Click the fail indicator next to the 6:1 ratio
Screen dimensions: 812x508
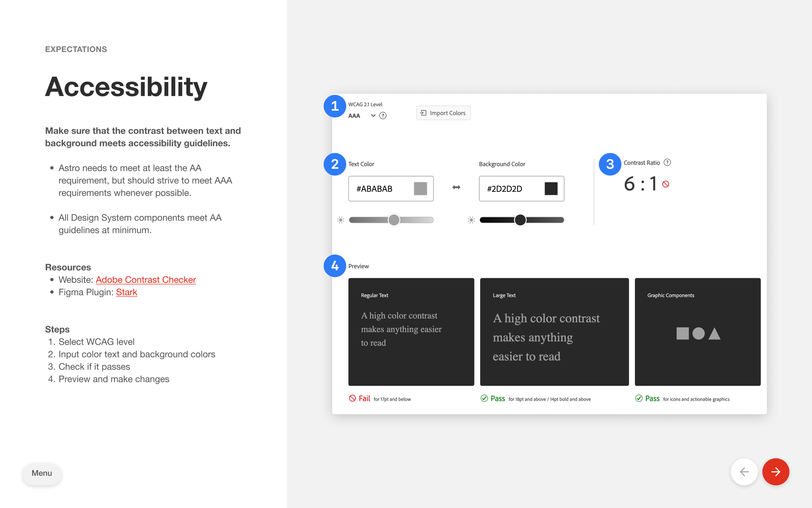coord(665,184)
